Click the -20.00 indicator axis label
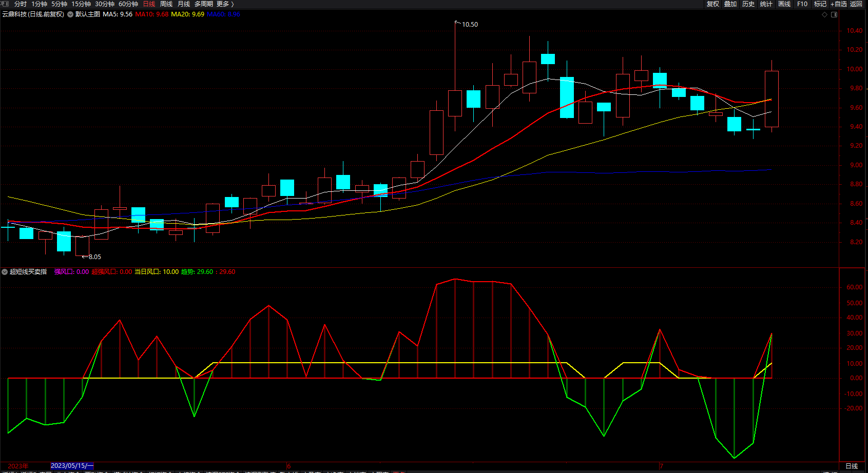 [854, 408]
